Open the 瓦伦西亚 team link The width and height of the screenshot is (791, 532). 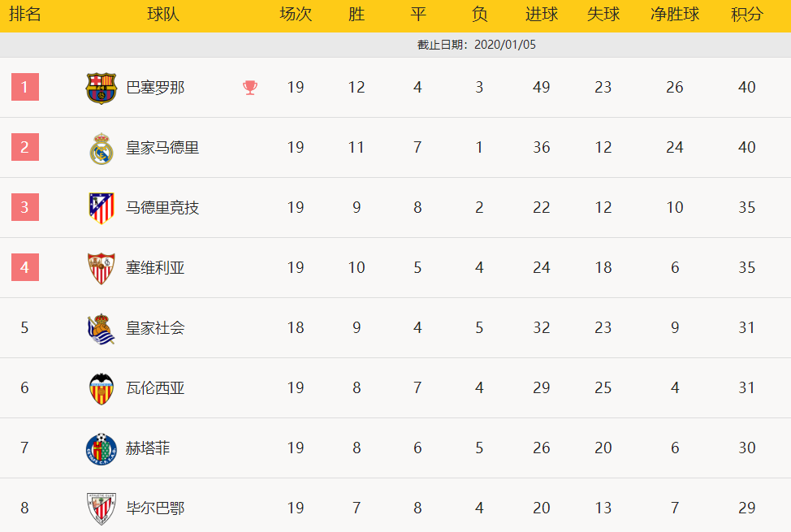(x=155, y=387)
